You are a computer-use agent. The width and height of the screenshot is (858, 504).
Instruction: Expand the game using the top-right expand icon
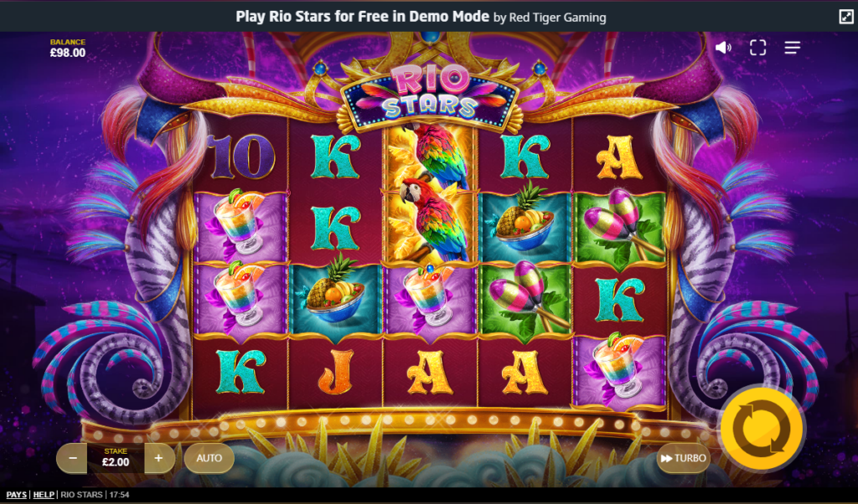[846, 17]
